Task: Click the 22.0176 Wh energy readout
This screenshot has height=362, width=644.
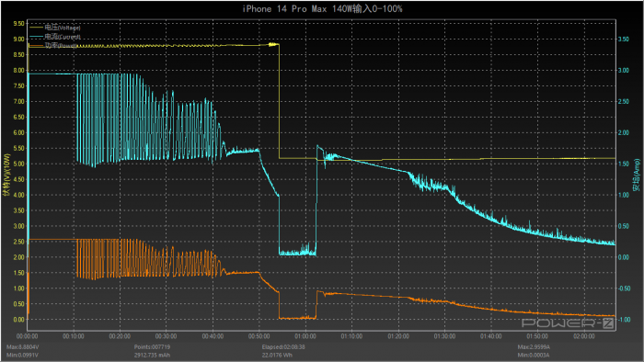Action: (277, 355)
